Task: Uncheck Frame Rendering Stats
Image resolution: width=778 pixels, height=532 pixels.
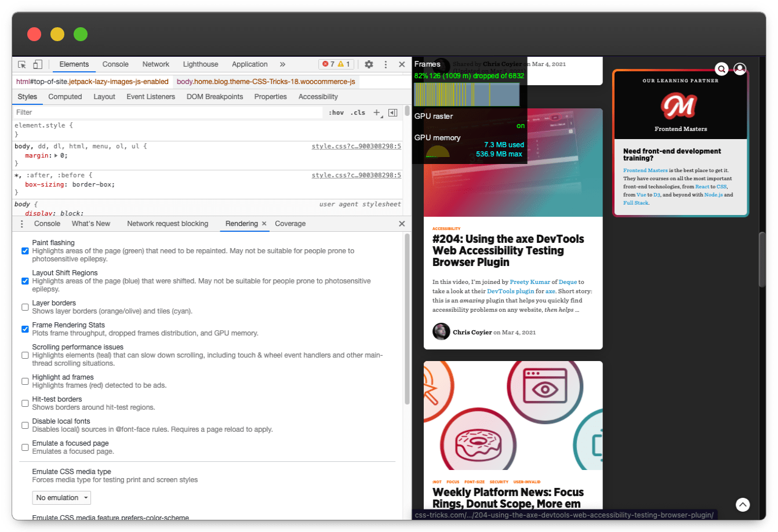Action: point(25,329)
